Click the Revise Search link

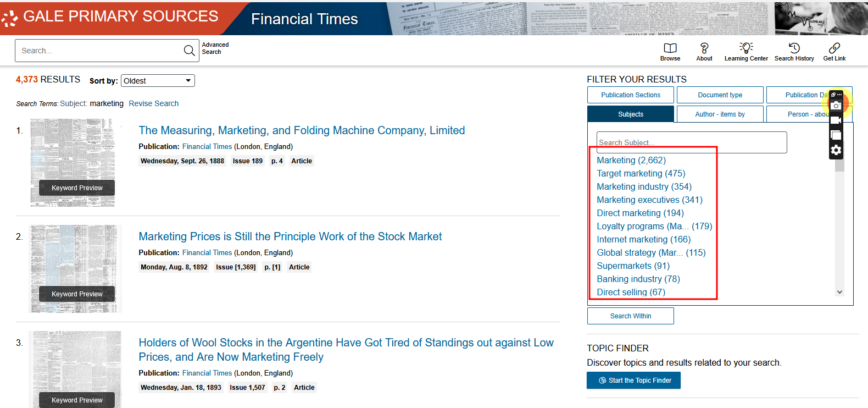154,103
